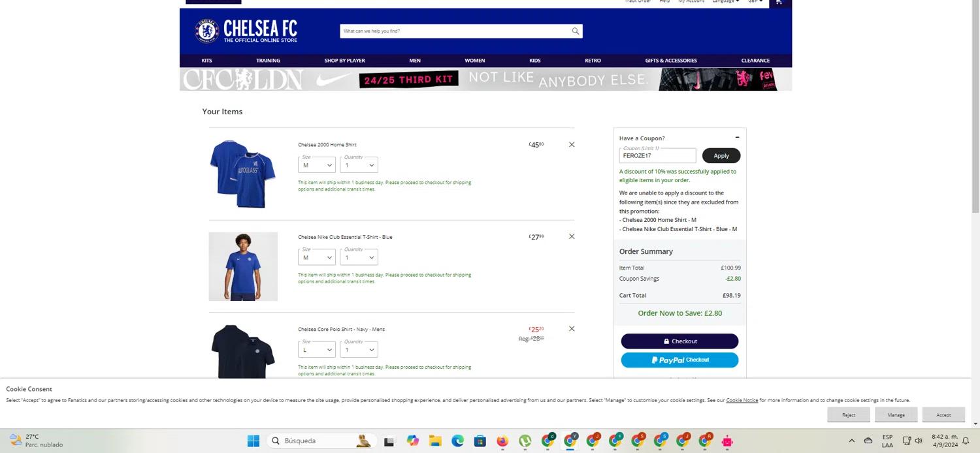
Task: Open OneDrive cloud tray icon
Action: click(x=868, y=441)
